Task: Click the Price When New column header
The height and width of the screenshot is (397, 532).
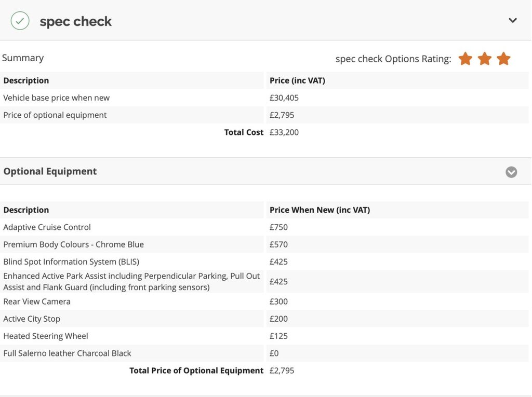Action: pyautogui.click(x=320, y=210)
